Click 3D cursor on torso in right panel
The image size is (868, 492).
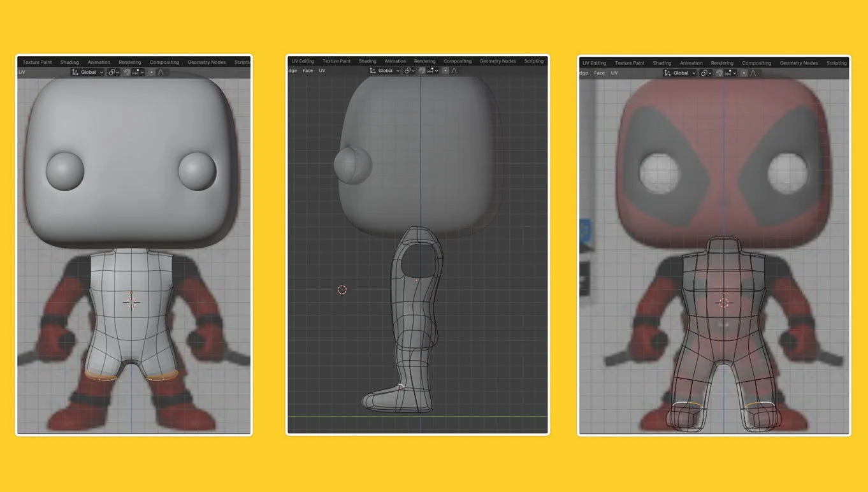[723, 302]
